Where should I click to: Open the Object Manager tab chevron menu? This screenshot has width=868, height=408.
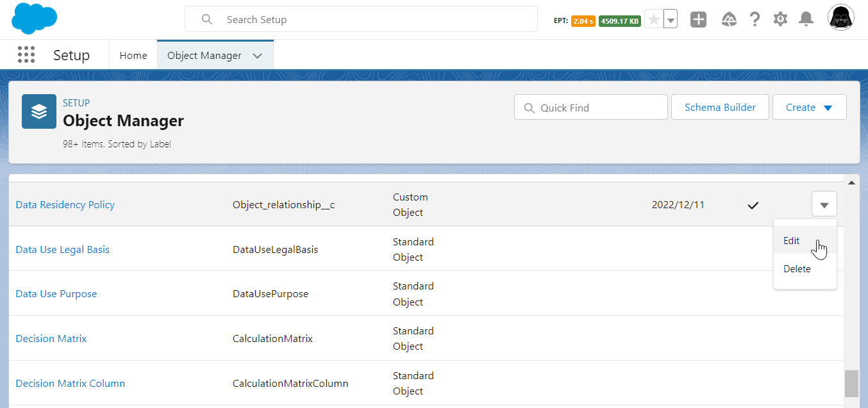click(258, 56)
